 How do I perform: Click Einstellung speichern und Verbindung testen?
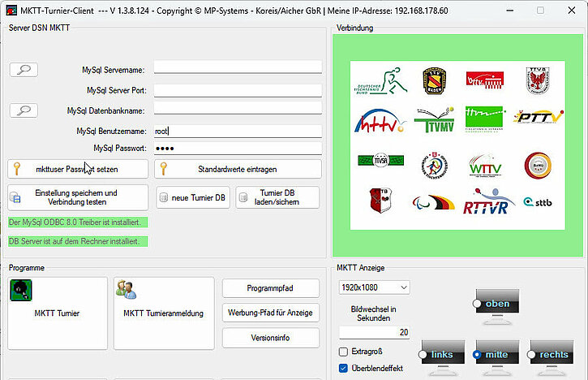(78, 197)
